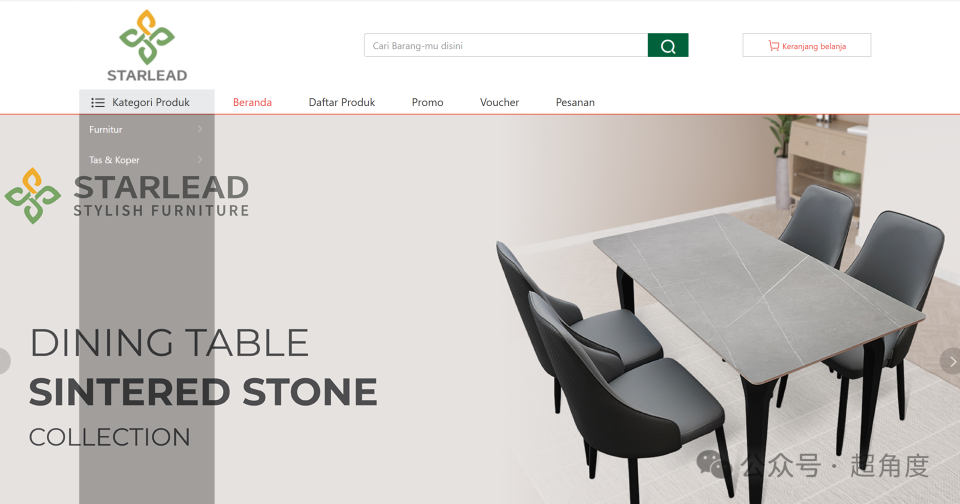The height and width of the screenshot is (504, 960).
Task: Open Keranjang belanja cart button
Action: coord(807,45)
